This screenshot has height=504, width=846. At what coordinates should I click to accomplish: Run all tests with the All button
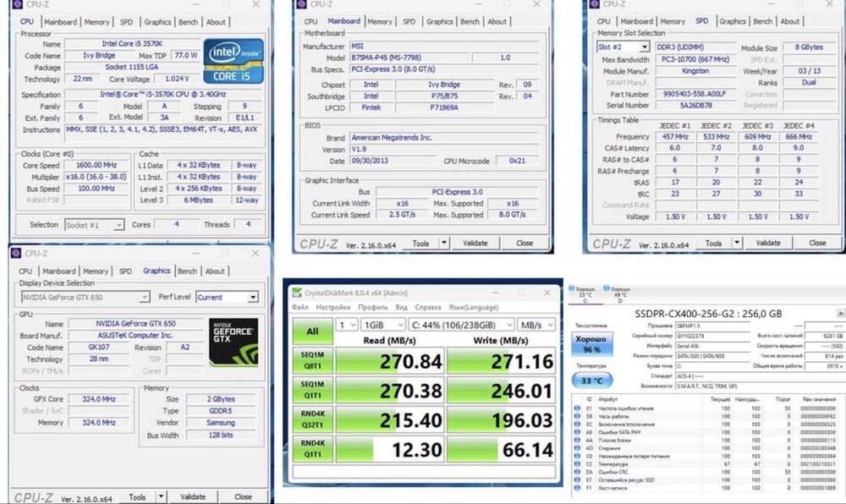click(312, 331)
